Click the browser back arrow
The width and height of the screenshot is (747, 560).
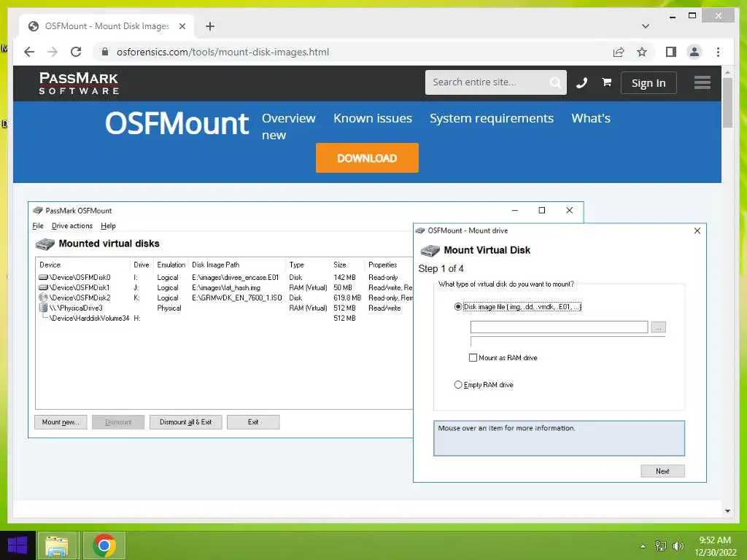(29, 52)
